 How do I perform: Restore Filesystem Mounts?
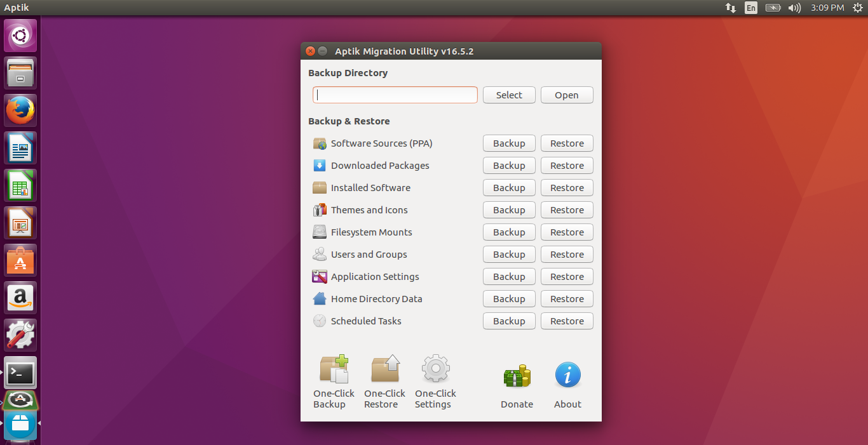coord(567,232)
